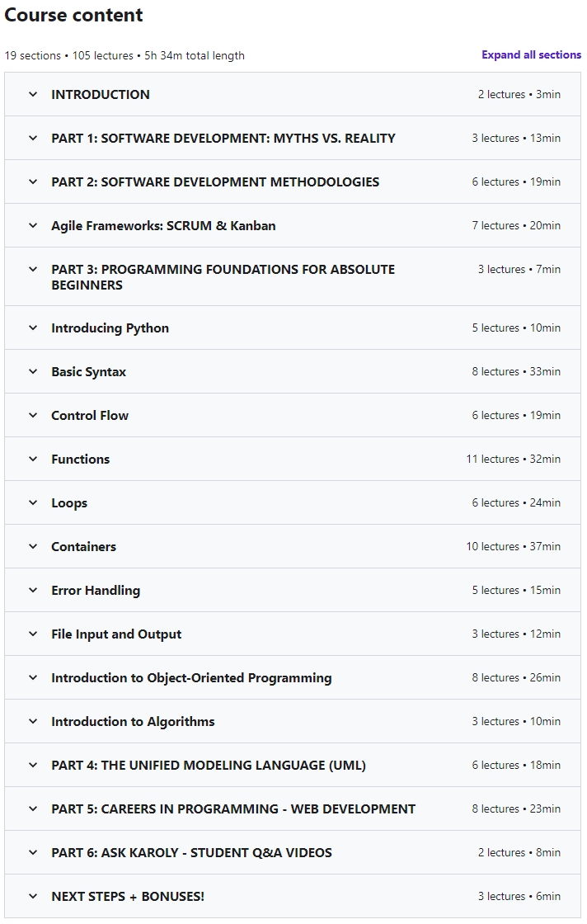Click chevron next to Introducing Python
Image resolution: width=587 pixels, height=924 pixels.
coord(33,328)
